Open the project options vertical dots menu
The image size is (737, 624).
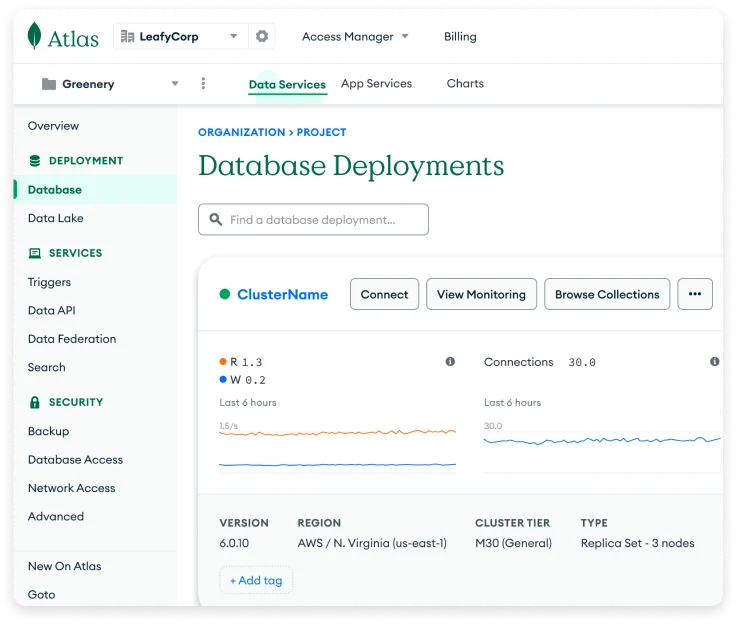[203, 84]
